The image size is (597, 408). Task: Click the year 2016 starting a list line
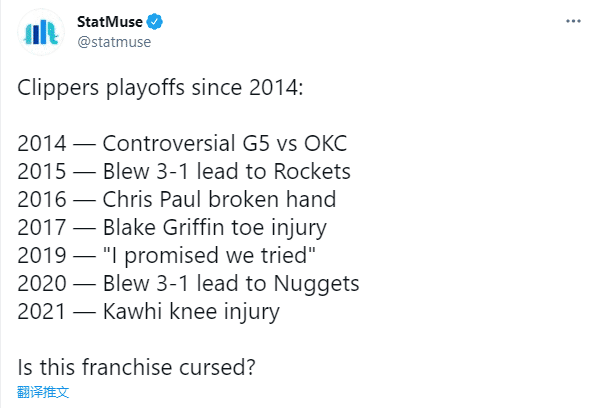tap(42, 200)
